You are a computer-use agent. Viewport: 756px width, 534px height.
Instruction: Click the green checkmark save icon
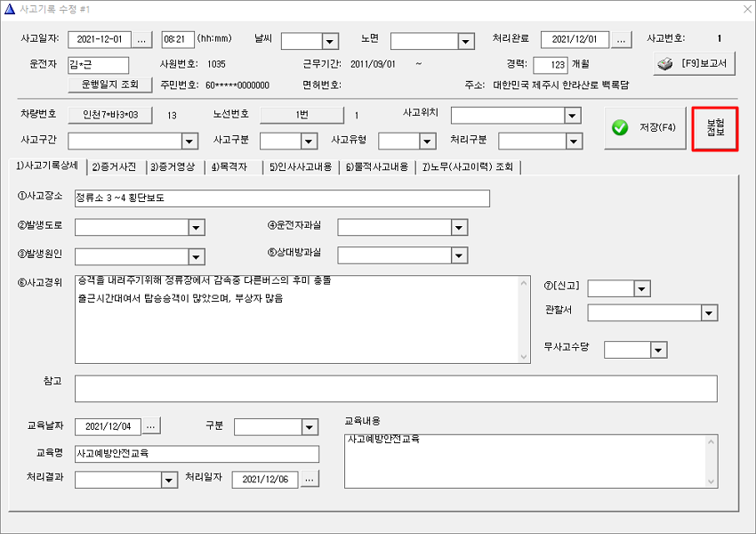[x=620, y=127]
